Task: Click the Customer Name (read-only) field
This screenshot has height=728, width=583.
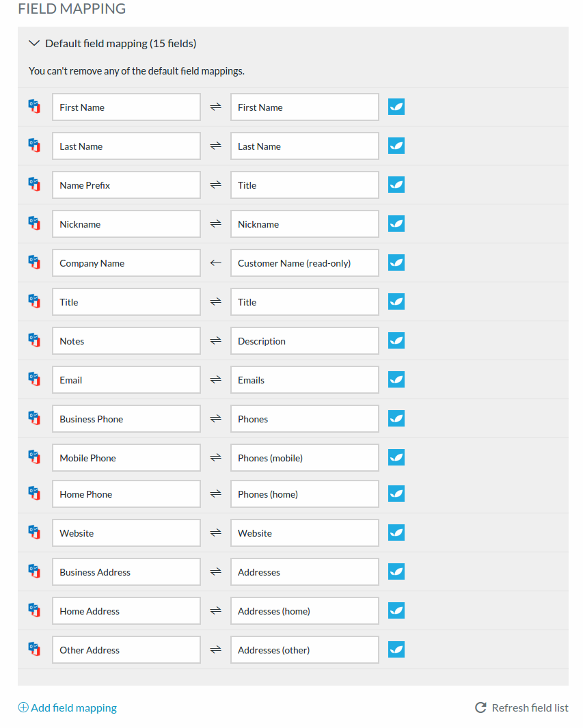Action: click(305, 262)
